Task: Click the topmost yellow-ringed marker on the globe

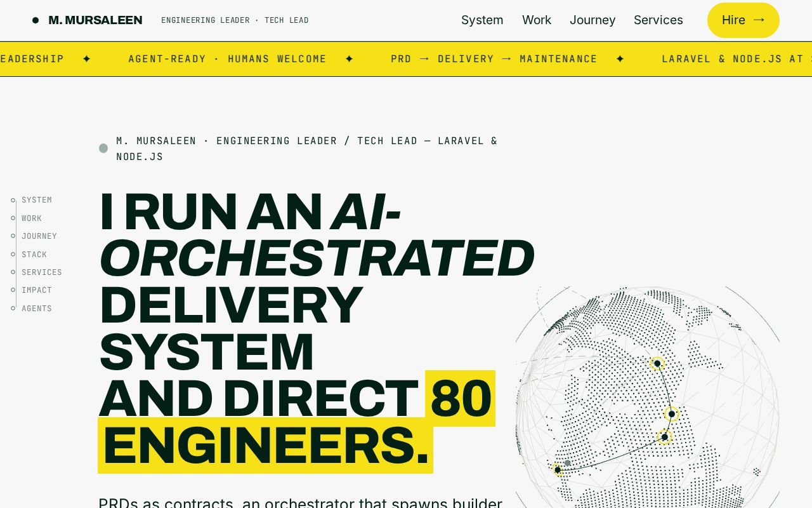Action: pos(657,363)
